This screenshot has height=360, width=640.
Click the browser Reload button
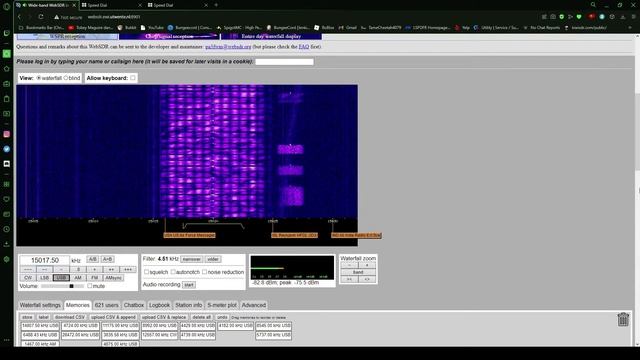41,17
